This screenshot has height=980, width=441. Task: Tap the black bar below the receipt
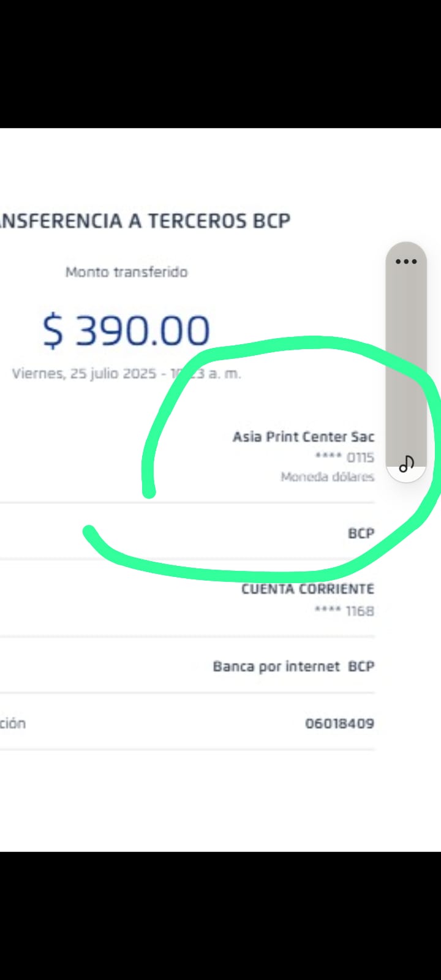[x=221, y=916]
